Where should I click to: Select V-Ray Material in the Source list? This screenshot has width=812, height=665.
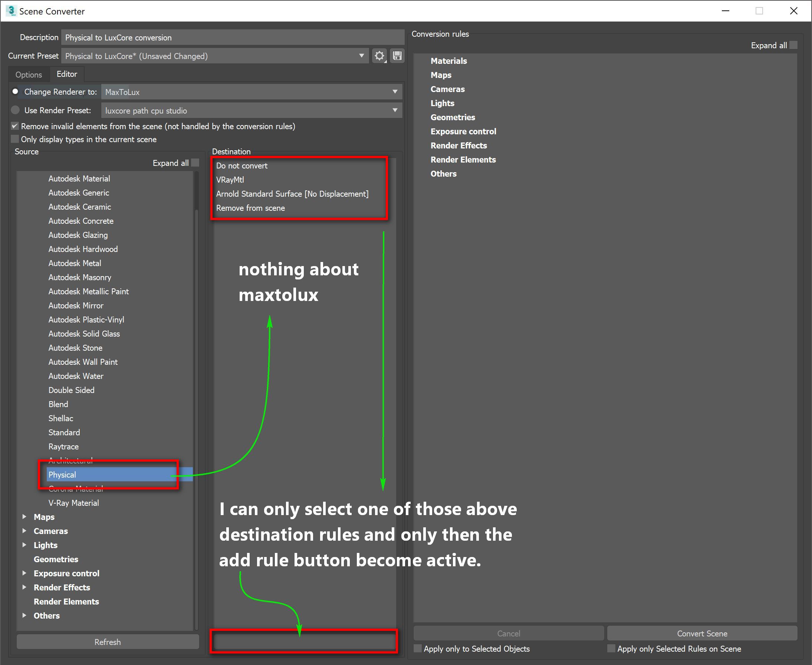pyautogui.click(x=73, y=503)
